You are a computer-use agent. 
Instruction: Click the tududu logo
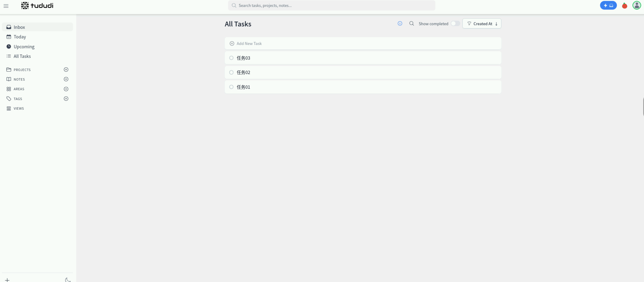[37, 5]
